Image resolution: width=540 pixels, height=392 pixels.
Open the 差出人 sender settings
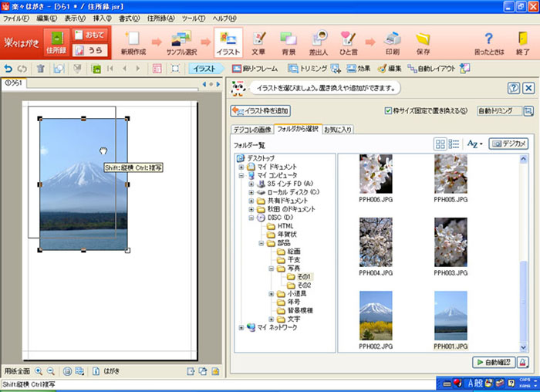click(318, 43)
